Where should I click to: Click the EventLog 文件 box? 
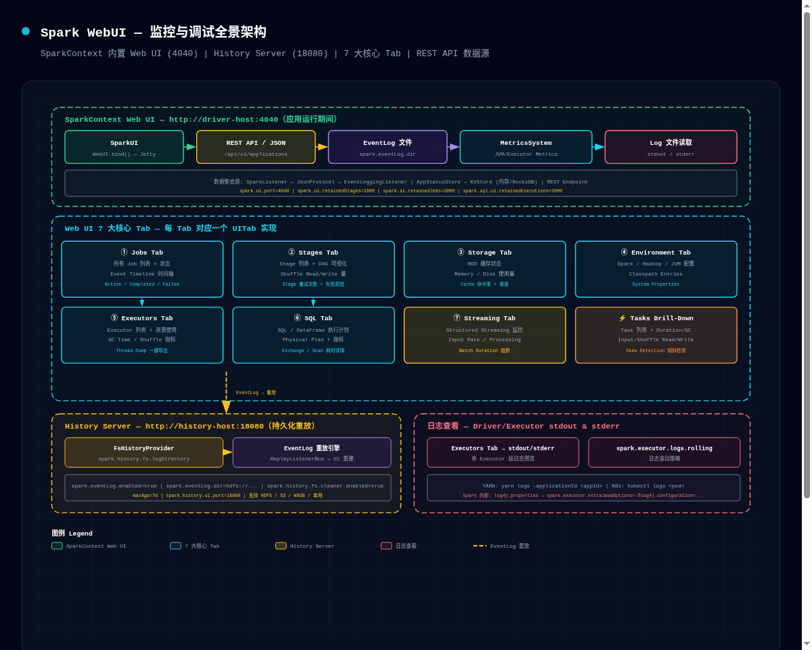pos(388,147)
